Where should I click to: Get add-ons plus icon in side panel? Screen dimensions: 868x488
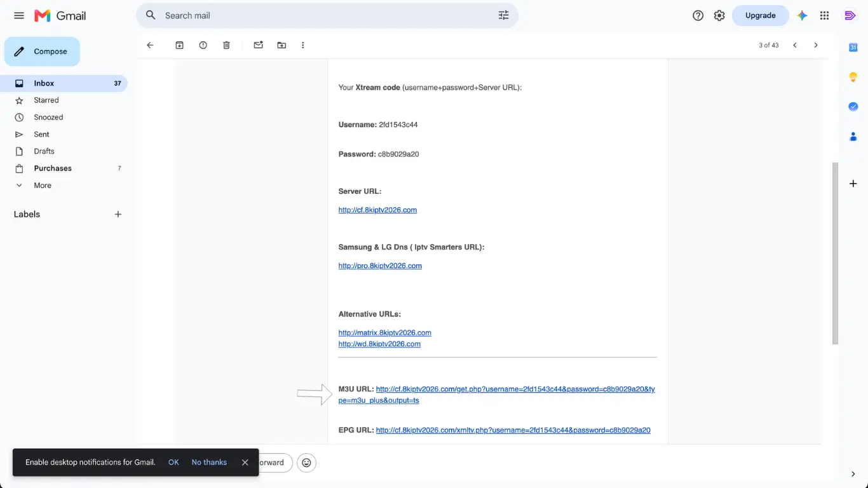click(853, 184)
